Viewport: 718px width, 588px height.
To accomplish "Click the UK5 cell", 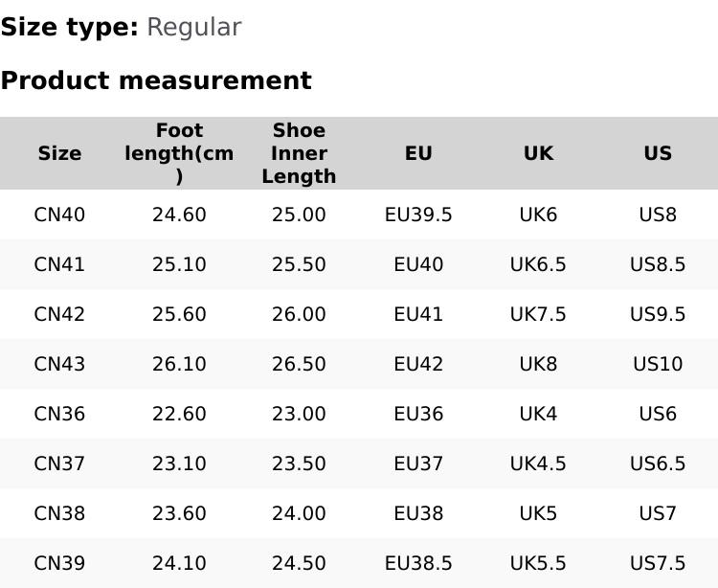I will tap(538, 513).
